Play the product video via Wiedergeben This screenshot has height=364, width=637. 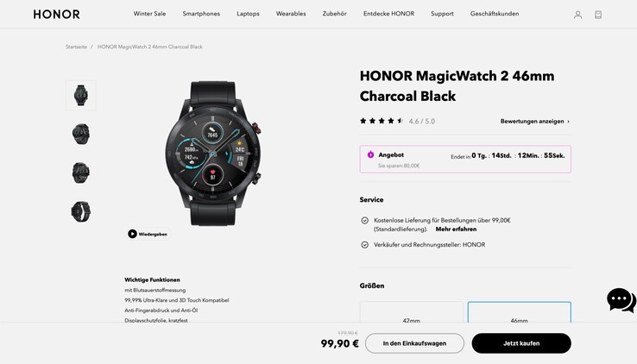pyautogui.click(x=148, y=234)
